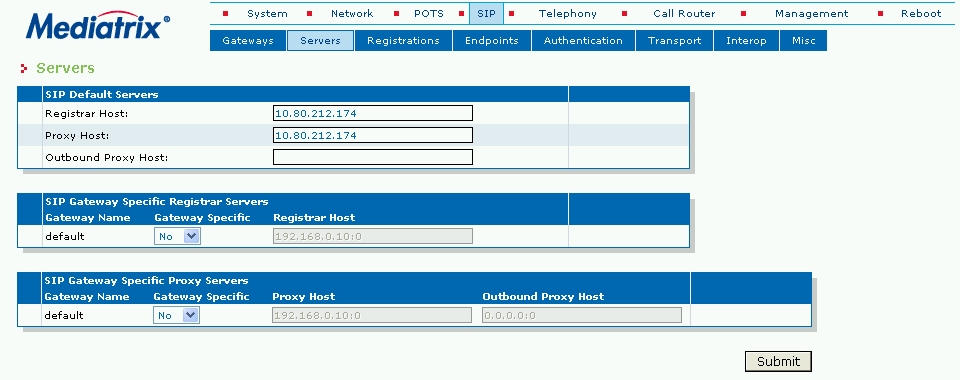Image resolution: width=960 pixels, height=380 pixels.
Task: Click the Registrar Host: label
Action: 86,113
